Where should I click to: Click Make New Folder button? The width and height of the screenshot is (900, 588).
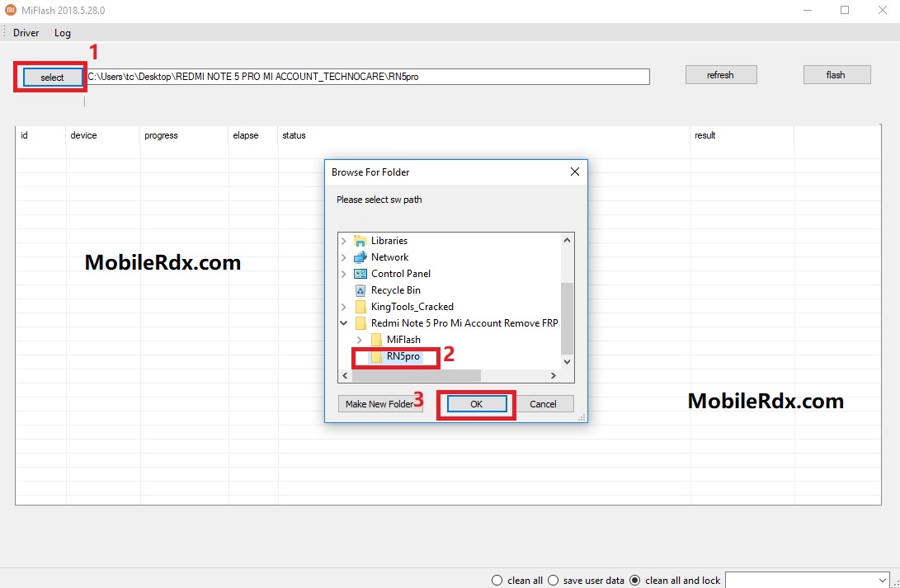tap(380, 404)
